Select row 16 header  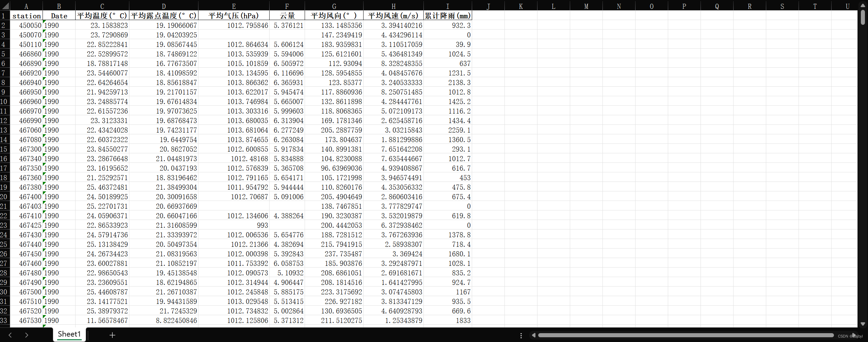click(5, 158)
